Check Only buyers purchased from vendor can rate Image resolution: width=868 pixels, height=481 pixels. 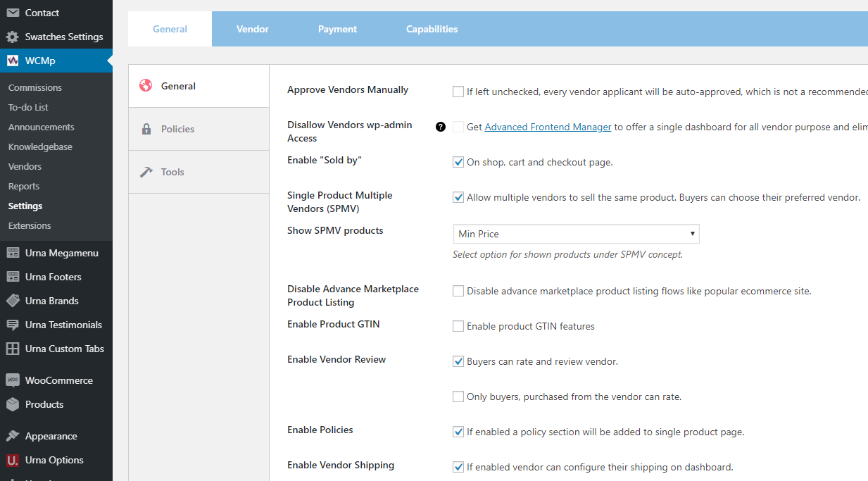click(458, 396)
